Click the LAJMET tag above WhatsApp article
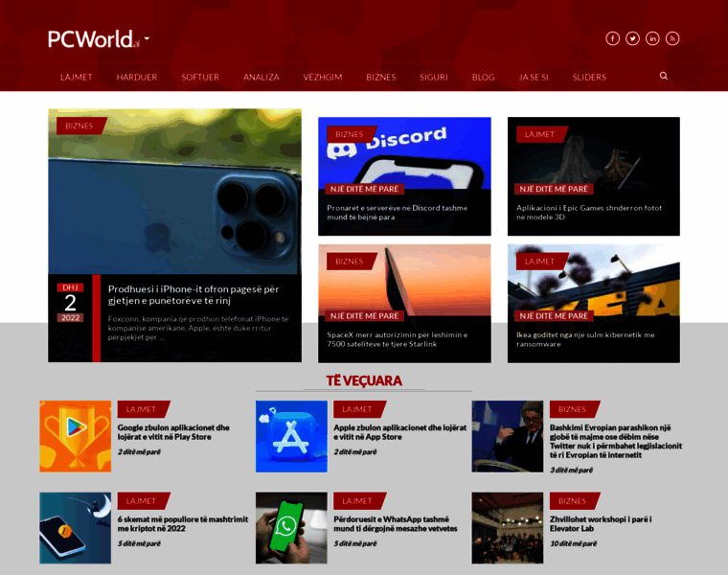728x575 pixels. 359,501
